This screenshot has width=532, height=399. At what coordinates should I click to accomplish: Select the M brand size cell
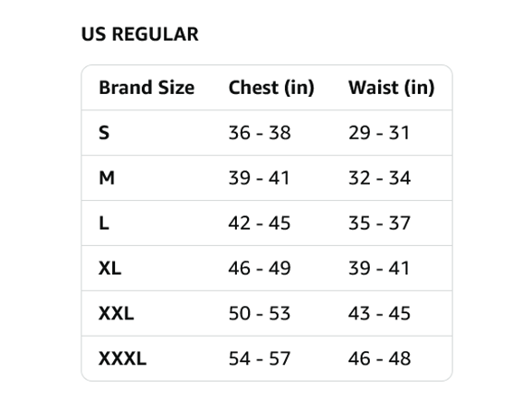point(107,177)
